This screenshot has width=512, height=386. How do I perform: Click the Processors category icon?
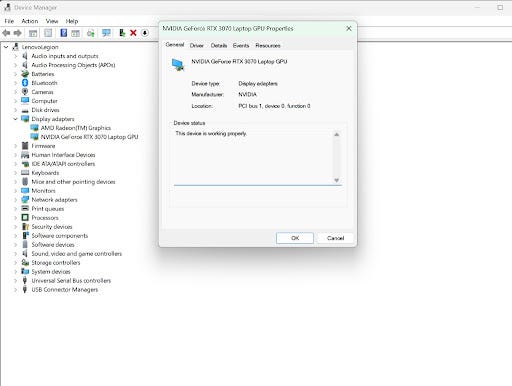[25, 218]
